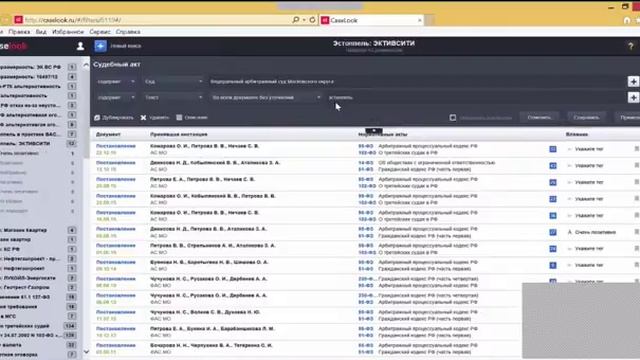Click blue number icon in Денисова, Кобылянский row

[x=553, y=166]
